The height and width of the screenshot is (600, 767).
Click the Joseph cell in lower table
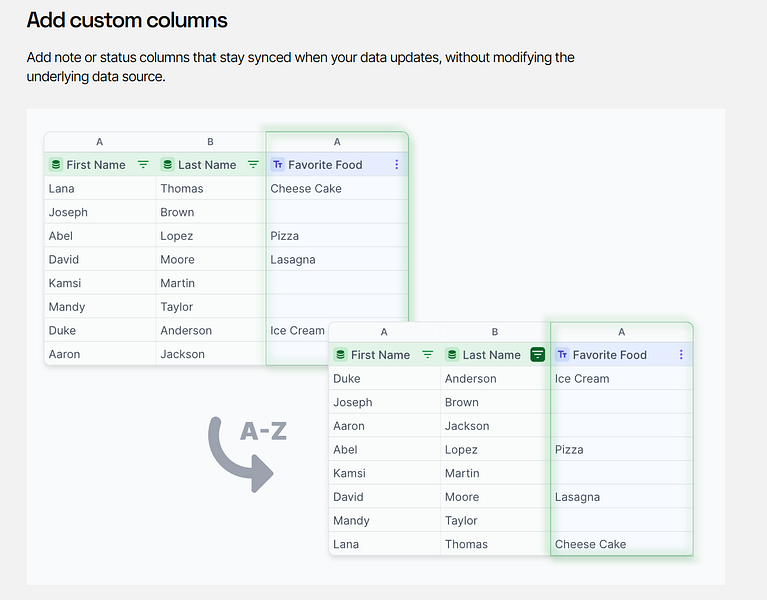[385, 402]
